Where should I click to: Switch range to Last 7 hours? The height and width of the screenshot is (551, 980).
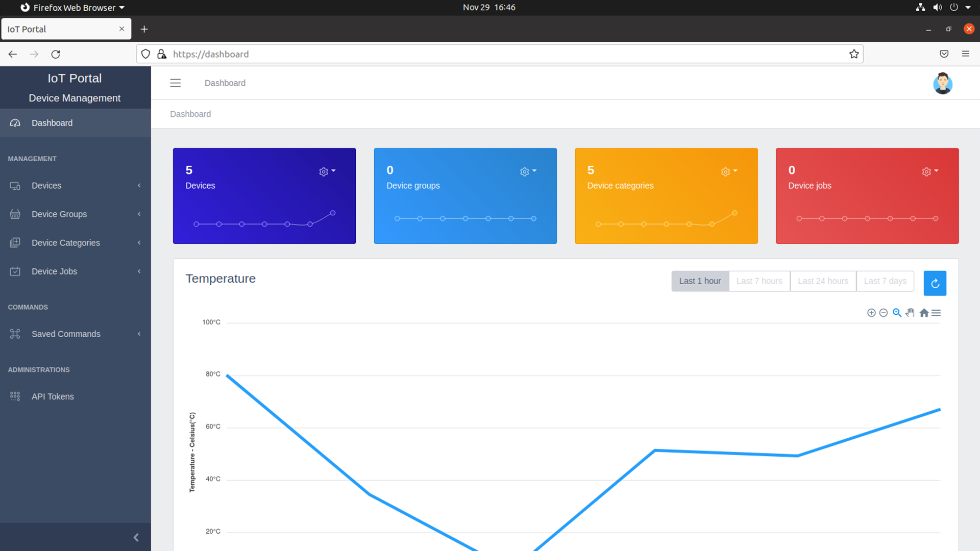759,281
